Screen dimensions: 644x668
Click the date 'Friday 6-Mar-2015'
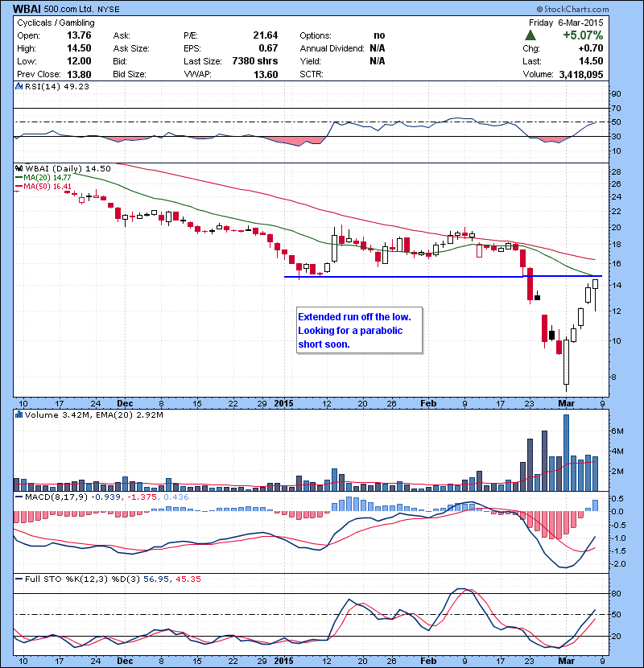[566, 23]
